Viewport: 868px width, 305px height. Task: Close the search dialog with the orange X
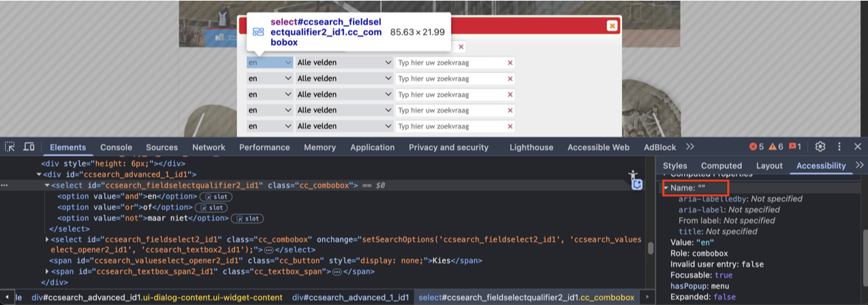pos(612,25)
